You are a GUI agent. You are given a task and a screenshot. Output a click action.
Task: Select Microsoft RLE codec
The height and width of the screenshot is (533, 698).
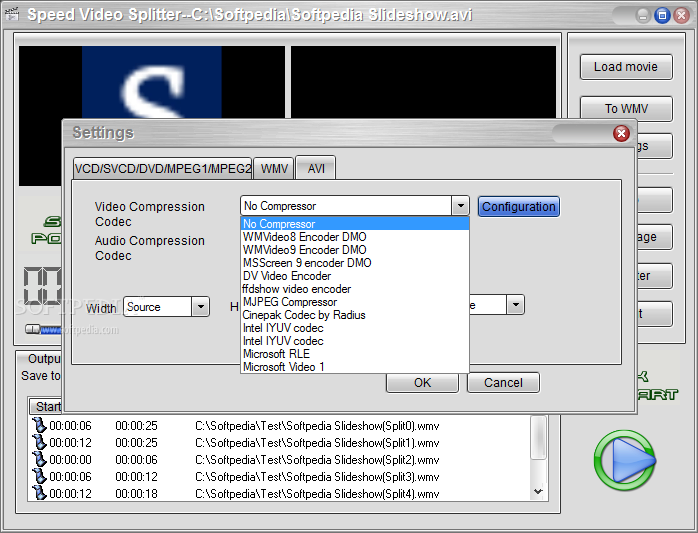[x=355, y=354]
